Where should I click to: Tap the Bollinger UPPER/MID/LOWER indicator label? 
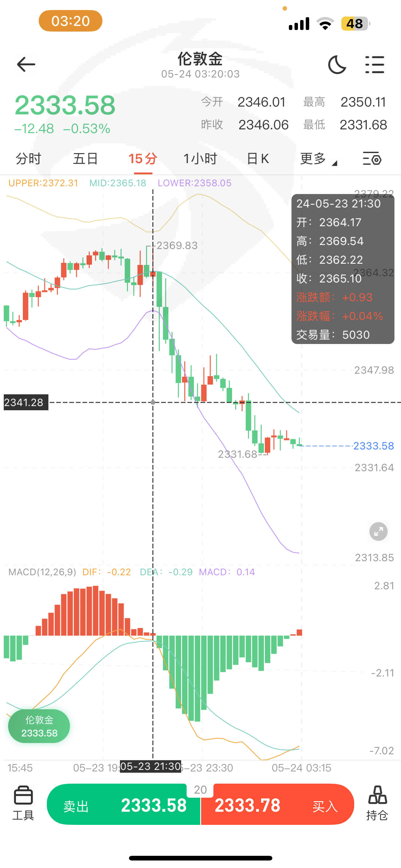(x=120, y=183)
